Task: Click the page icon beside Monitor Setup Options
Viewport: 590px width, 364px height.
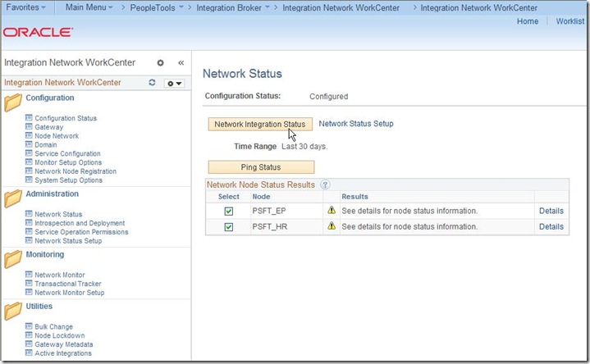Action: coord(29,162)
